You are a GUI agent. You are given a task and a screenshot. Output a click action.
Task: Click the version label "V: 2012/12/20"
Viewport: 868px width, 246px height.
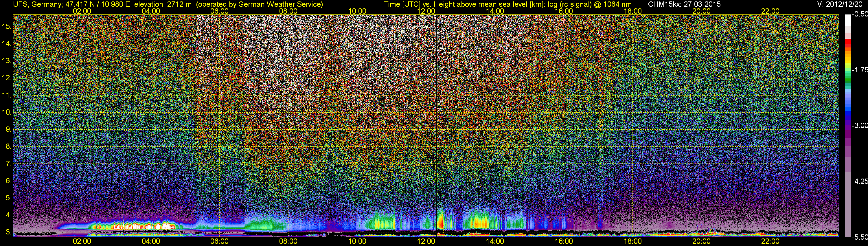click(840, 4)
